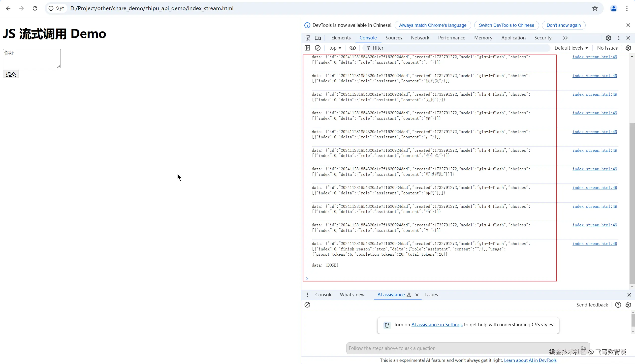Image resolution: width=635 pixels, height=364 pixels.
Task: Open the Issues drawer tab
Action: (x=431, y=295)
